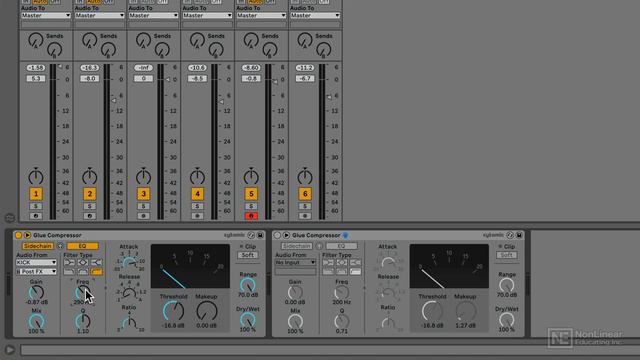The image size is (640, 360).
Task: Arm track 1 for recording
Action: click(x=36, y=216)
